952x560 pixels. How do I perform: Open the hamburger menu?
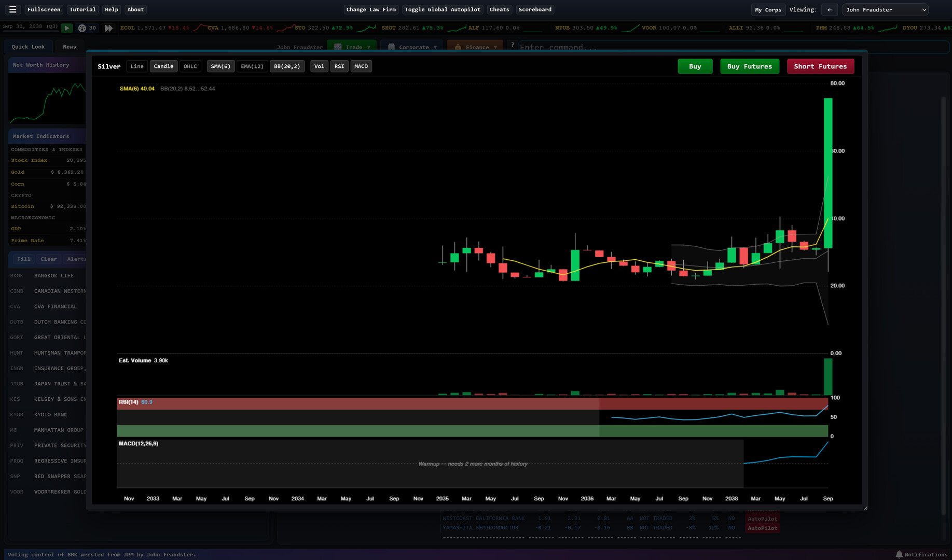13,9
